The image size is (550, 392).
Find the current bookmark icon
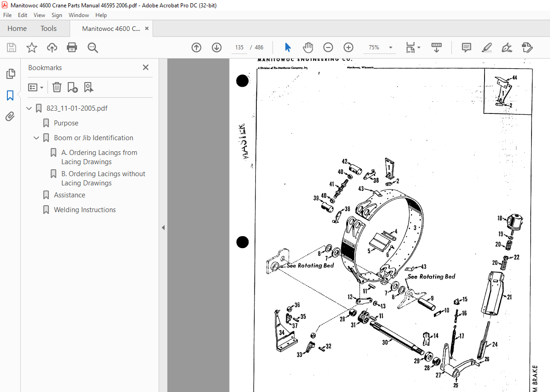tap(89, 87)
